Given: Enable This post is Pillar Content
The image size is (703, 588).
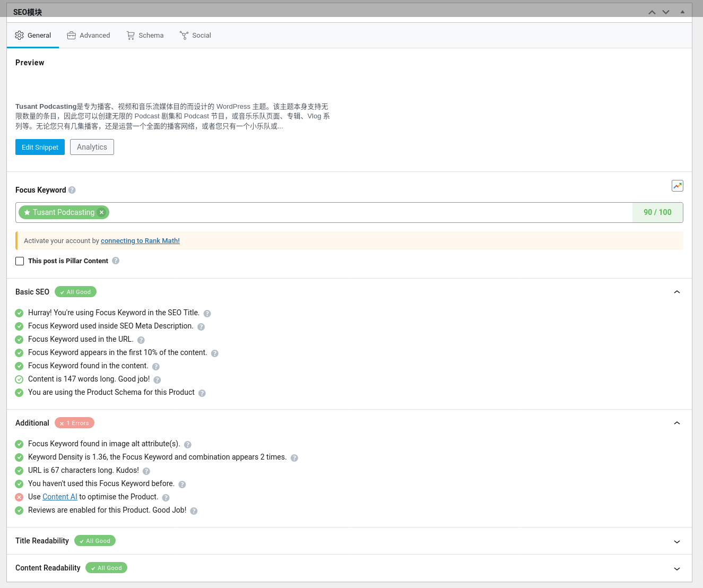Looking at the screenshot, I should tap(20, 261).
